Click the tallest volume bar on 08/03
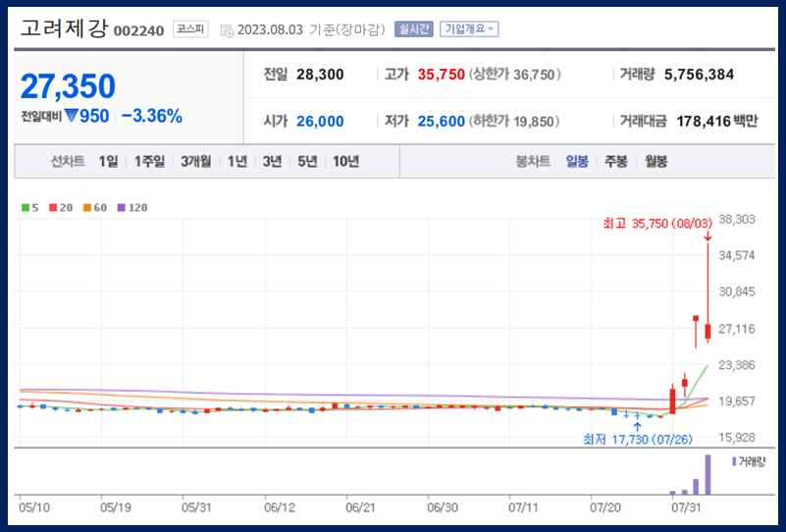786x532 pixels. pos(707,474)
